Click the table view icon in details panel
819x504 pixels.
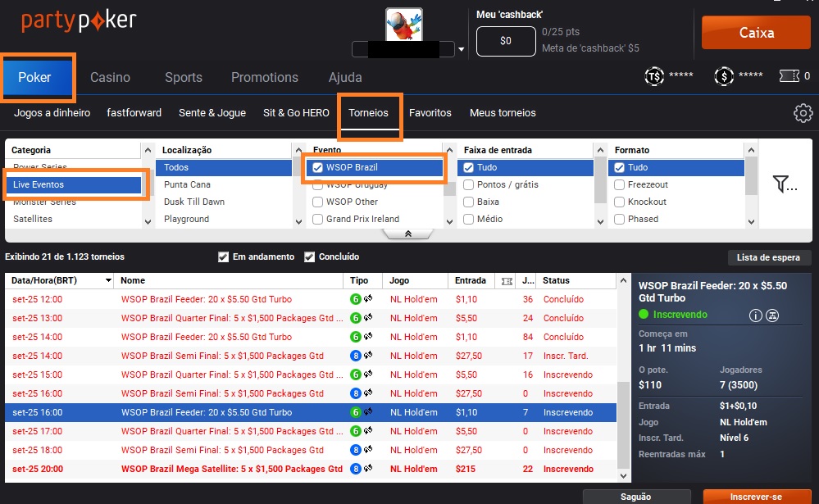point(772,315)
